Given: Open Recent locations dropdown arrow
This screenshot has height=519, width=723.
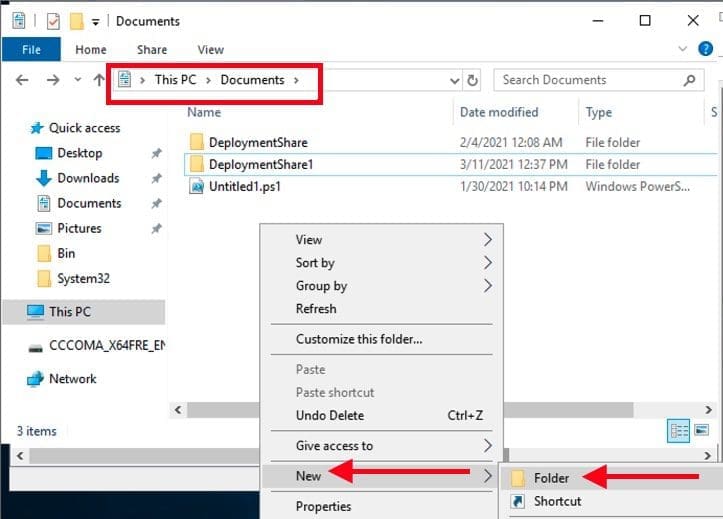Looking at the screenshot, I should 77,80.
